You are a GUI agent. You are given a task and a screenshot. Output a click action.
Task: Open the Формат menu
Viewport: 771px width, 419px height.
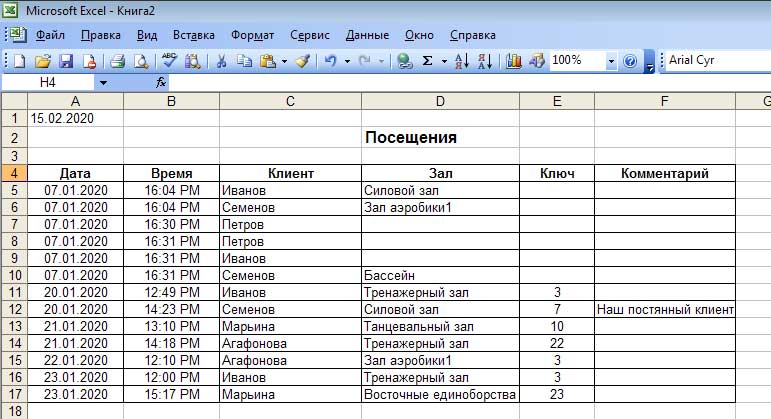point(252,35)
